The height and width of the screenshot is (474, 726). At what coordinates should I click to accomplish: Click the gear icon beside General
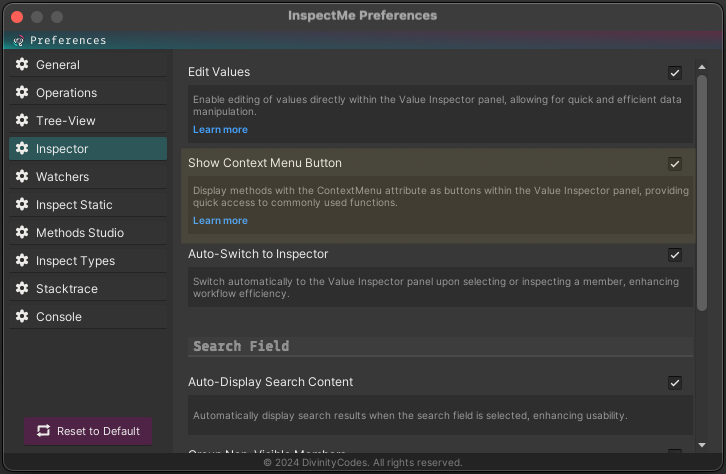pos(22,64)
